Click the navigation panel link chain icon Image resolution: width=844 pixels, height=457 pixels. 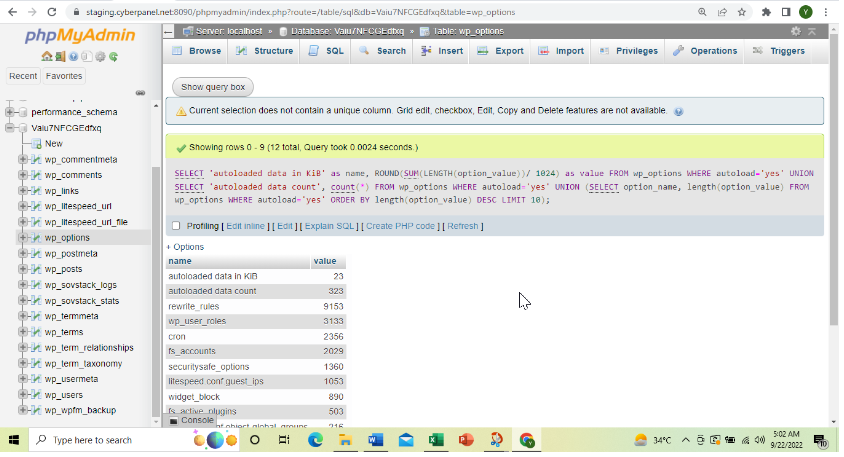coord(140,93)
